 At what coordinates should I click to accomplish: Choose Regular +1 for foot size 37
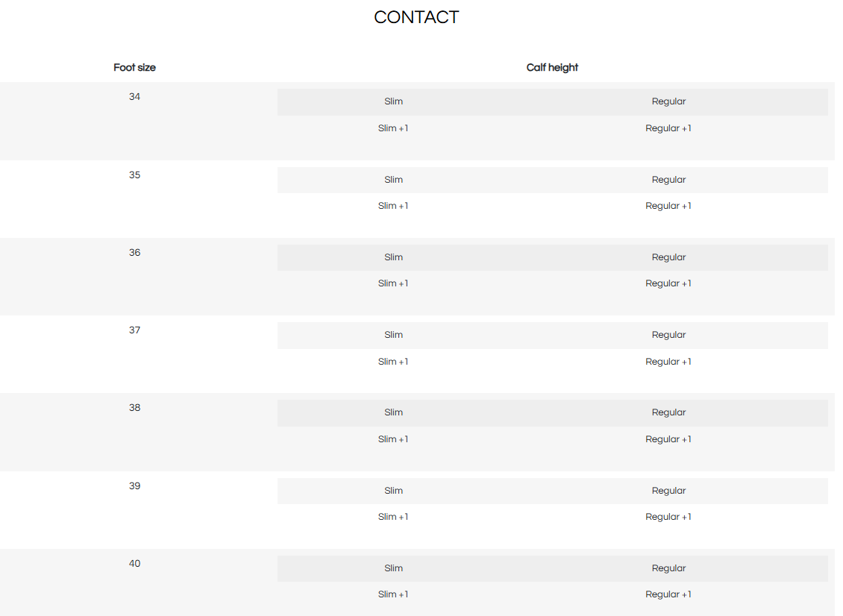click(668, 362)
